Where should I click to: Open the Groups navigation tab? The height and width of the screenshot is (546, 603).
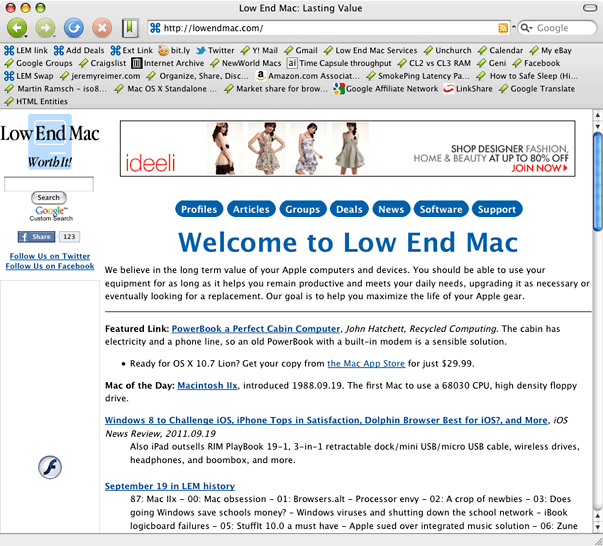click(x=303, y=209)
